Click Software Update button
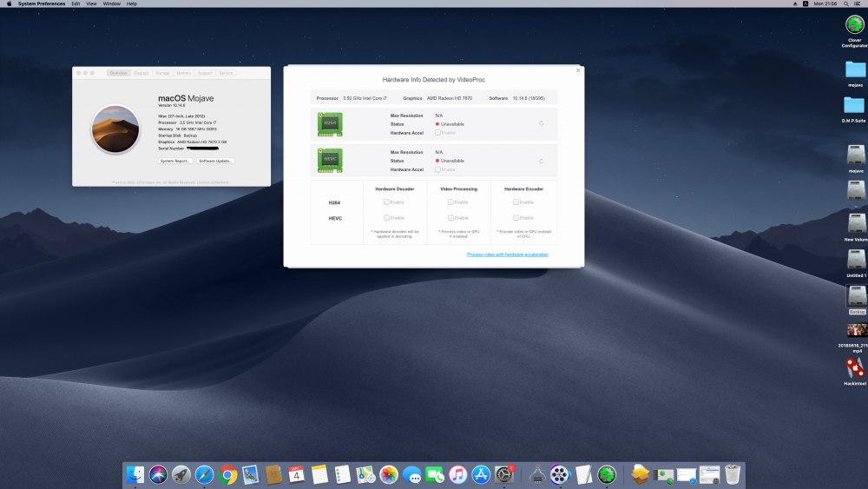 click(x=215, y=162)
